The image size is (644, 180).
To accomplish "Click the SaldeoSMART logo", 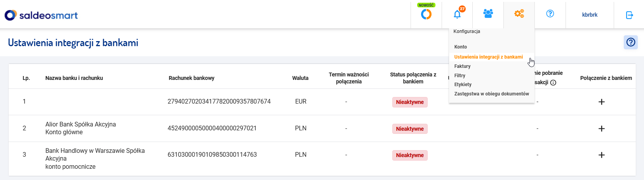I will coord(41,15).
